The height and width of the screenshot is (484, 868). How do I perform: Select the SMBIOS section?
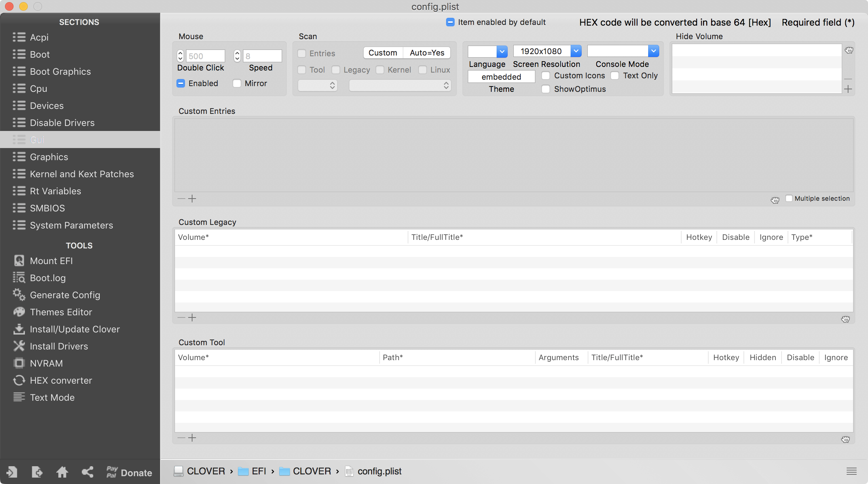[x=47, y=208]
